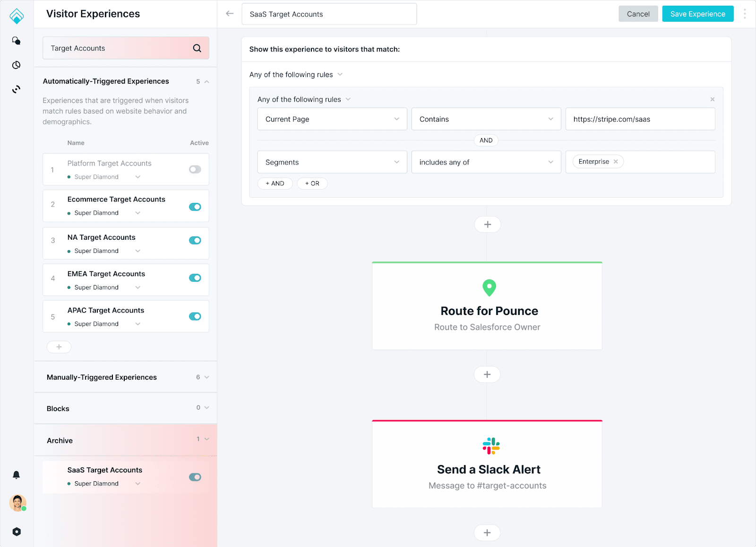The image size is (756, 547).
Task: Remove the Enterprise segment tag
Action: click(x=616, y=162)
